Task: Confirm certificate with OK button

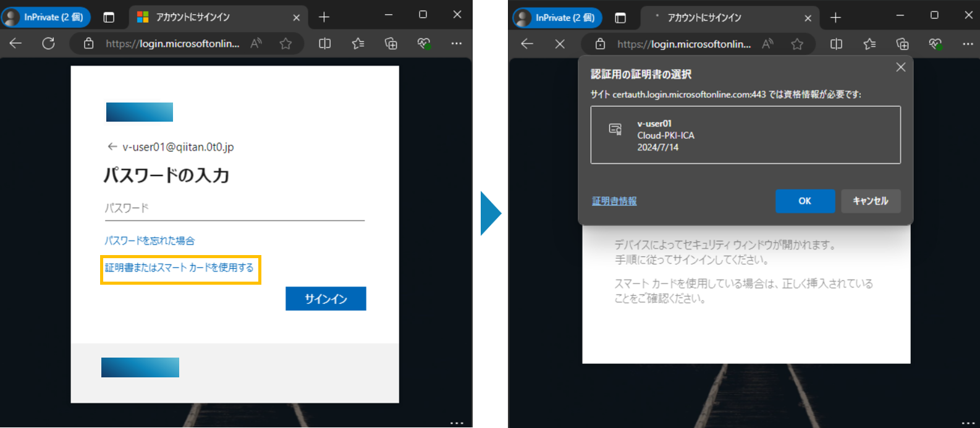Action: coord(805,201)
